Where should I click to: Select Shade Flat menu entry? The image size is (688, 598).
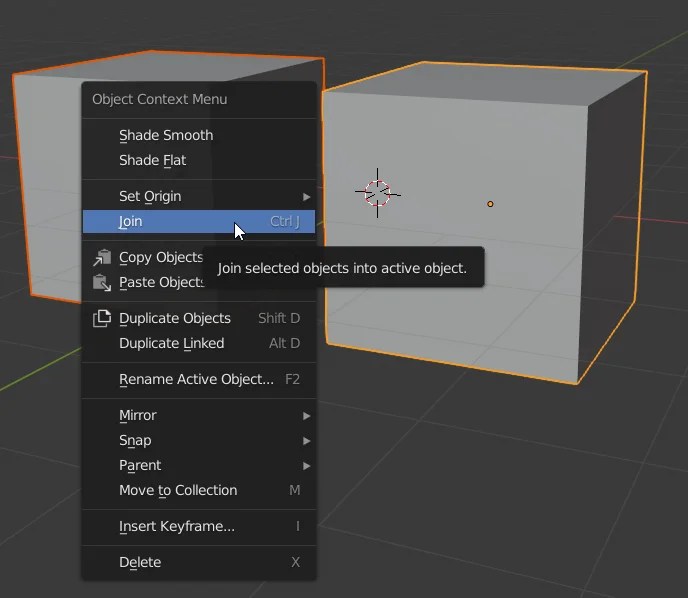pos(199,160)
